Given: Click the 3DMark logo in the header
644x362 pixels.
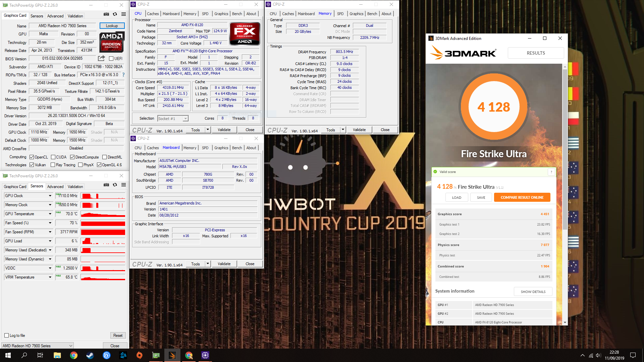Looking at the screenshot, I should pyautogui.click(x=463, y=53).
